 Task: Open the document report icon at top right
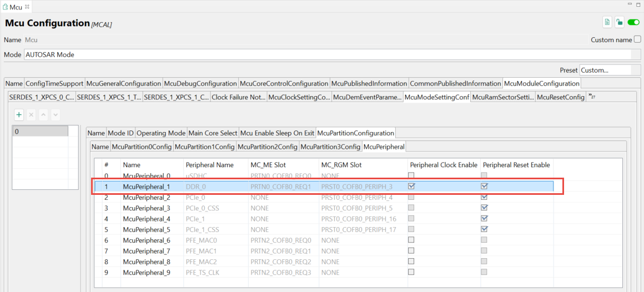click(607, 23)
